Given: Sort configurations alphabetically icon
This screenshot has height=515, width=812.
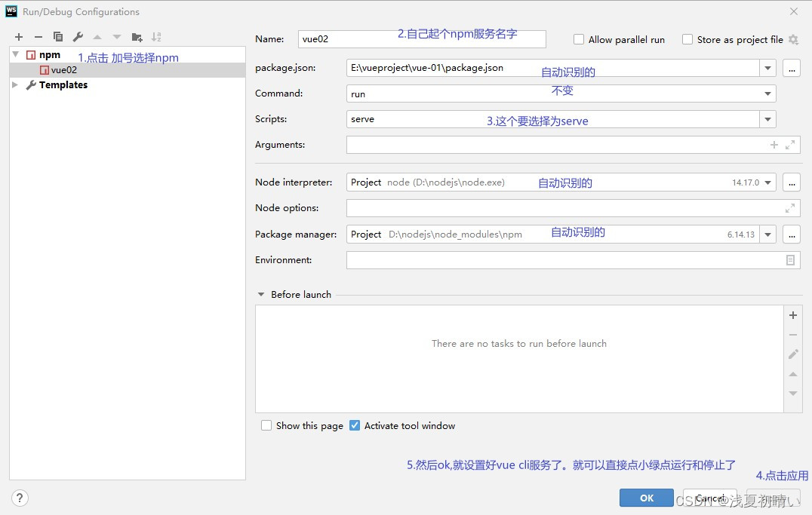Looking at the screenshot, I should tap(156, 37).
